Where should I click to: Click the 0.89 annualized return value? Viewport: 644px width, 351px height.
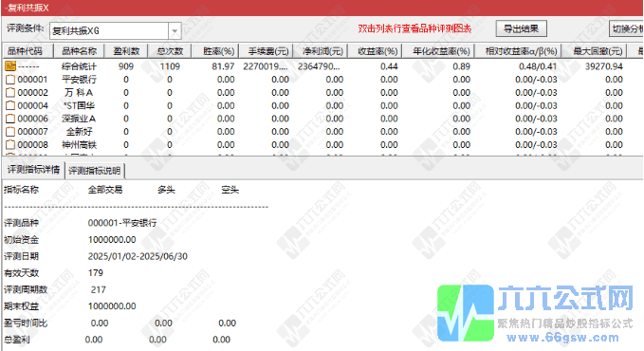[x=461, y=66]
